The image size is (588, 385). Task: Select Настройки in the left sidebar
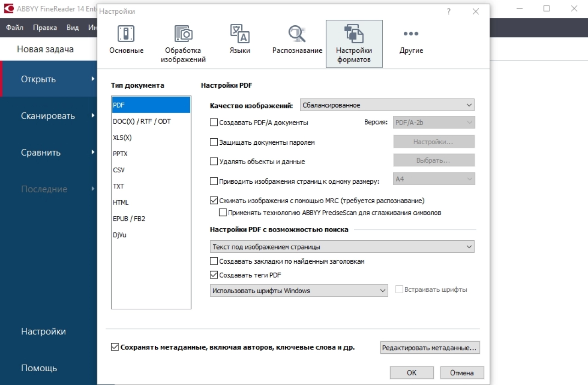click(44, 331)
